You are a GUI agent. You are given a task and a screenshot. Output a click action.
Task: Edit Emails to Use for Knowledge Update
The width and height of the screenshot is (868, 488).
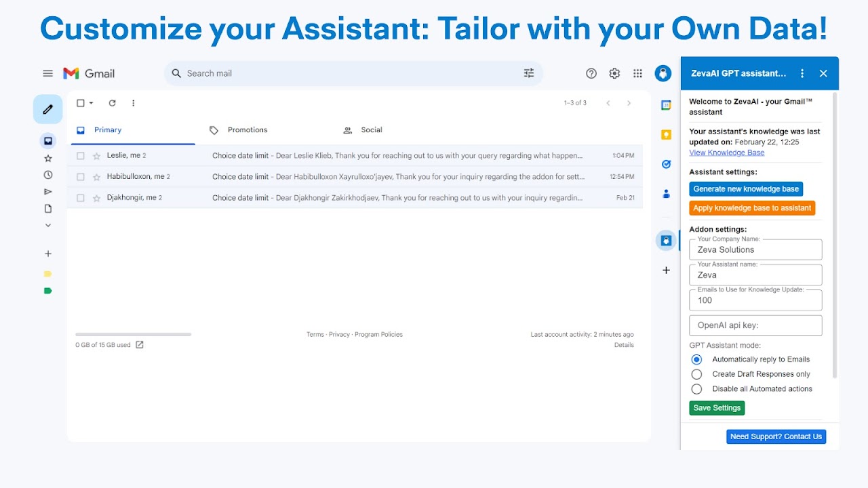755,300
